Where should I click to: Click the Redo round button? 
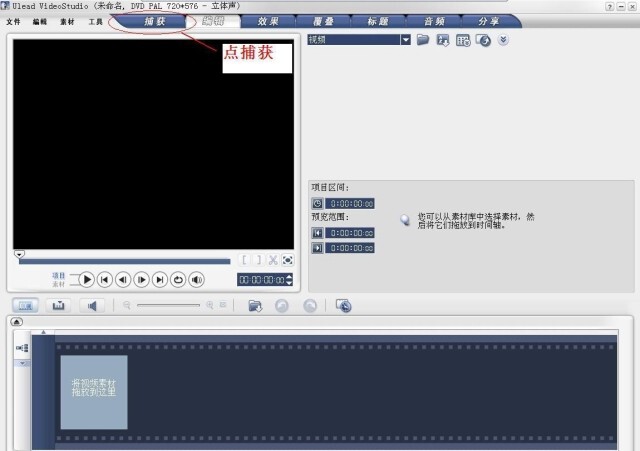(x=310, y=306)
